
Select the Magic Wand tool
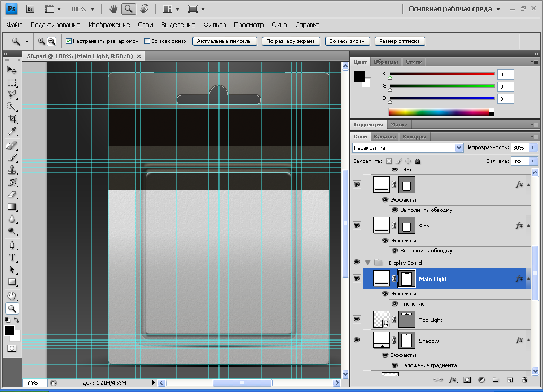12,107
